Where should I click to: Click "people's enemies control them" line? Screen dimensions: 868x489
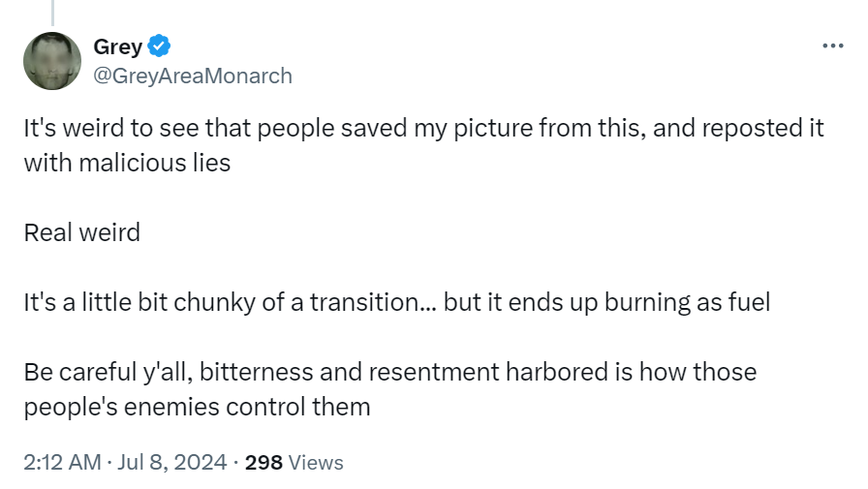click(197, 406)
